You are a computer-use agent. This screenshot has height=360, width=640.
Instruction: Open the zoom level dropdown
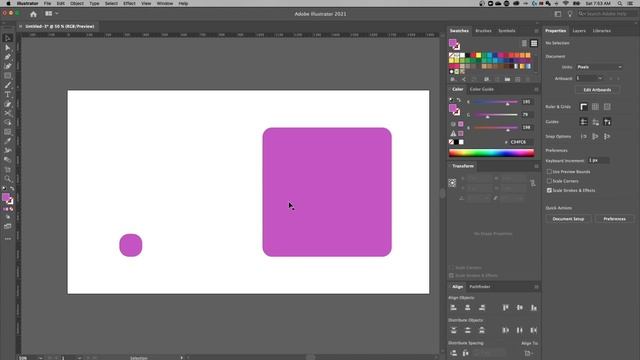tap(40, 358)
